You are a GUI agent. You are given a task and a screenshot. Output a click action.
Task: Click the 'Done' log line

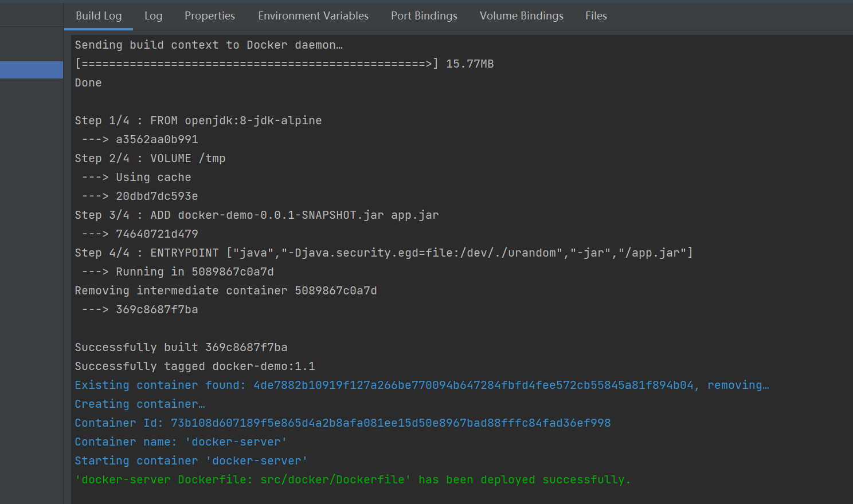88,82
